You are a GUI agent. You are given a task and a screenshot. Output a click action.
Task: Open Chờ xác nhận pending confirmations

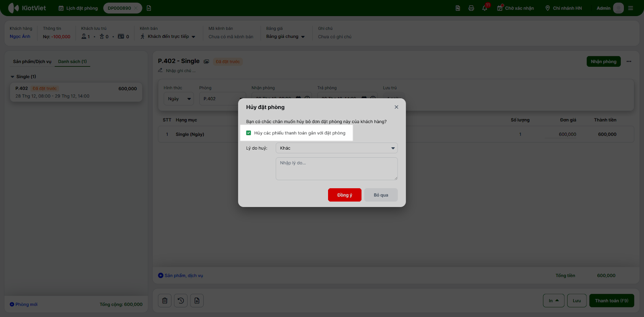pos(516,8)
